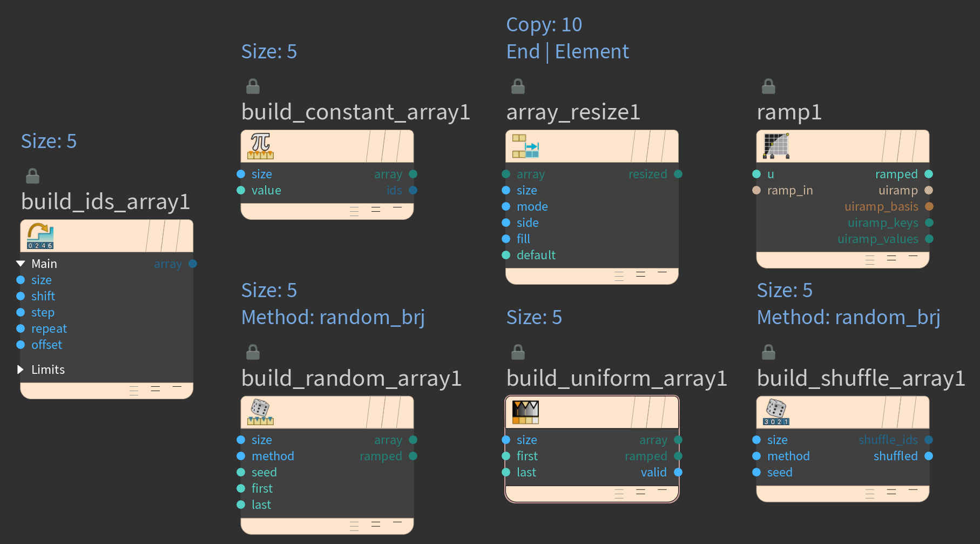Expand the Limits section
980x544 pixels.
(x=21, y=370)
